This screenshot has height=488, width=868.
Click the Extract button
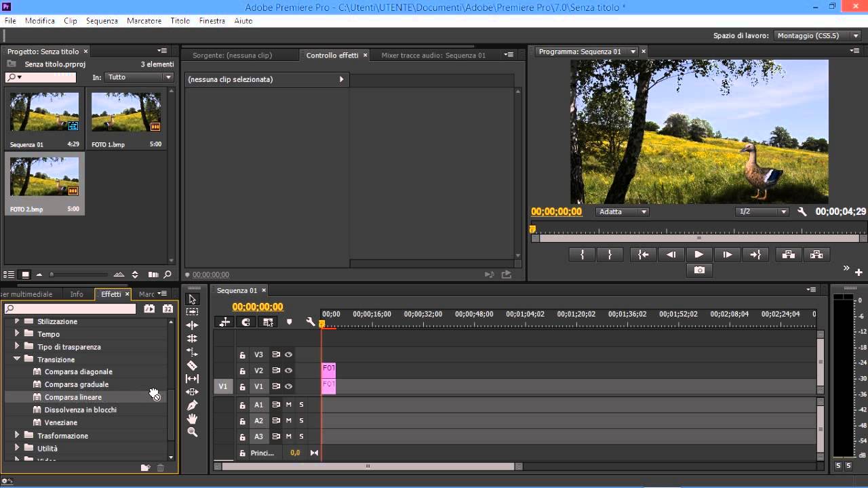(x=816, y=254)
